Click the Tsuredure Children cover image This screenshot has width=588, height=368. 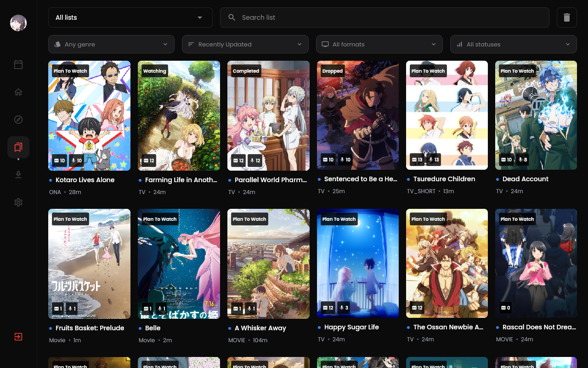(447, 115)
